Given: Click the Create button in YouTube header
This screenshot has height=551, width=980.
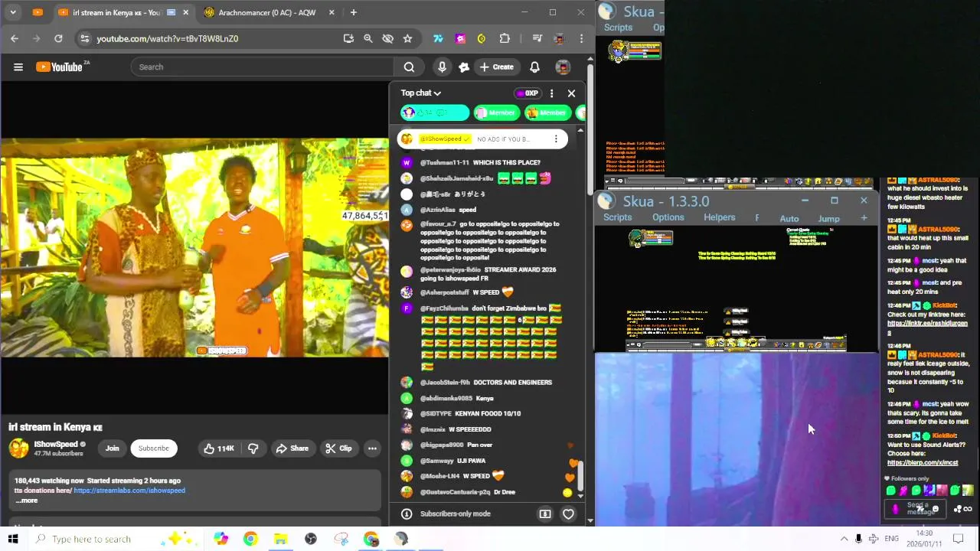Looking at the screenshot, I should coord(496,67).
